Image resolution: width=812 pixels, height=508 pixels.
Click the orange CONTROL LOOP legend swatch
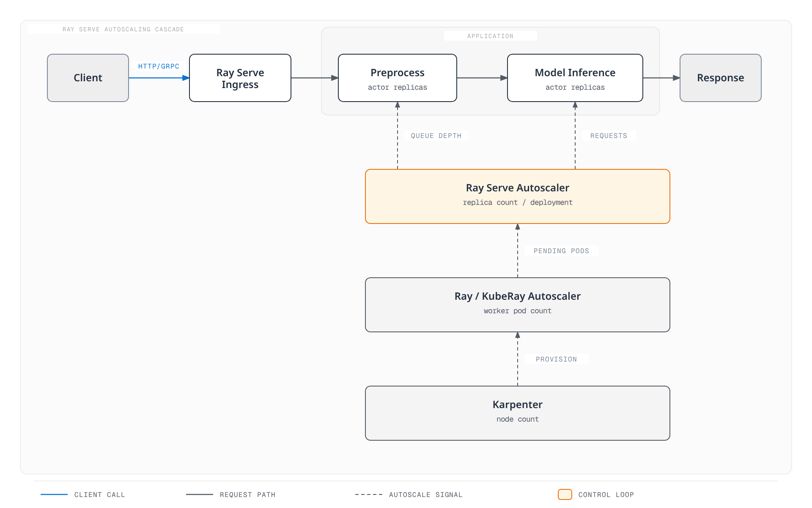coord(565,494)
